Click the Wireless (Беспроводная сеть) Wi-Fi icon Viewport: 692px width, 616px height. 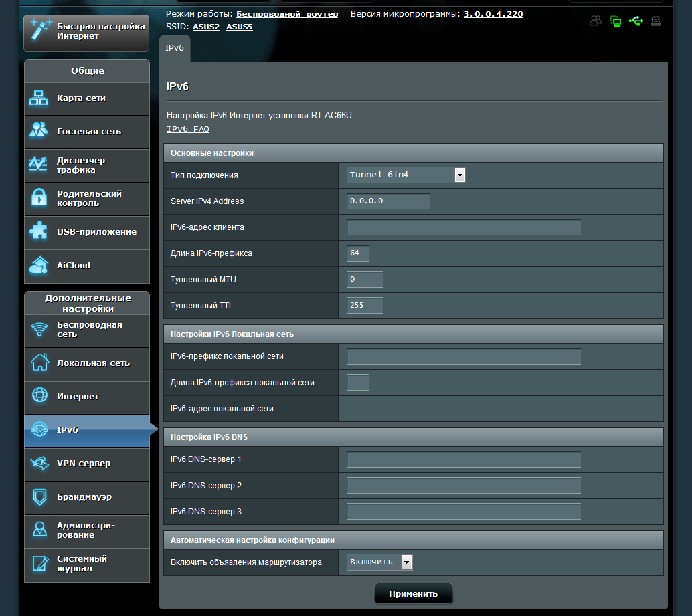coord(39,329)
